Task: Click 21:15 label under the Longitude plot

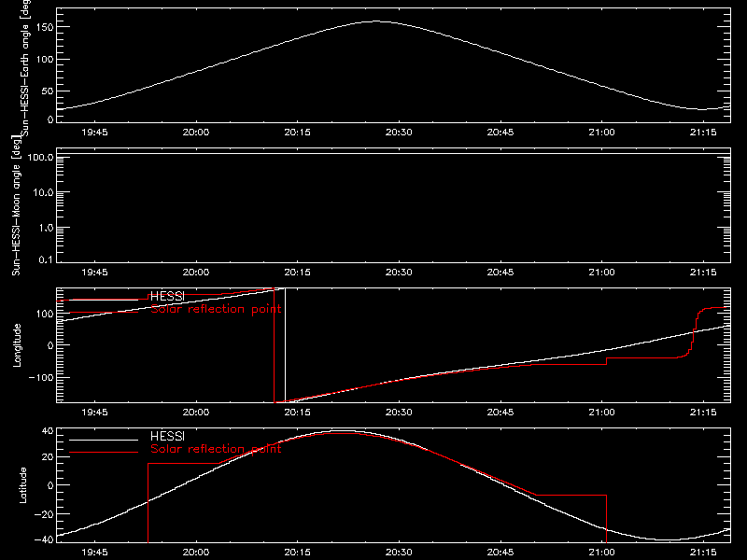Action: [703, 413]
